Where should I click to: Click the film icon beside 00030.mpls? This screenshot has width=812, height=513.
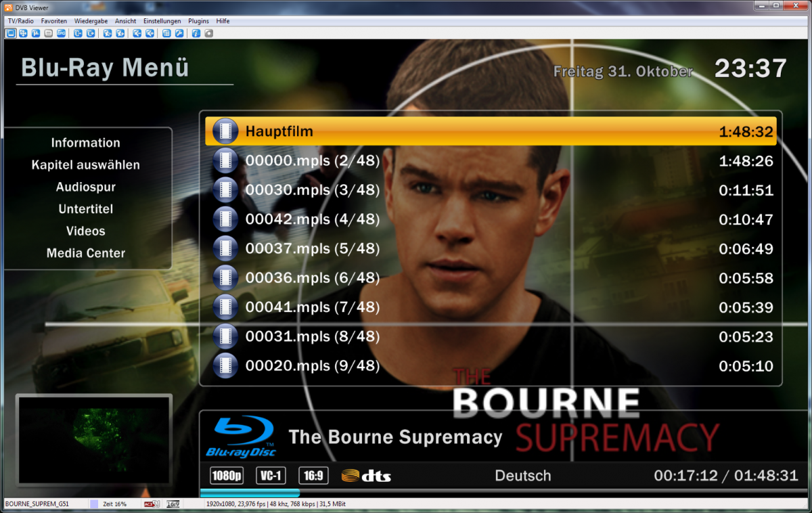[x=225, y=190]
